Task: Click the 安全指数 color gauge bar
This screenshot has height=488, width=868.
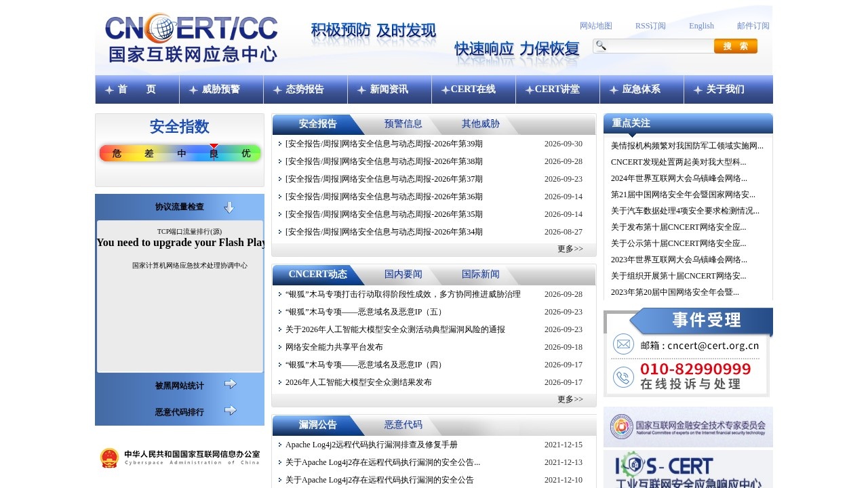Action: pyautogui.click(x=180, y=153)
